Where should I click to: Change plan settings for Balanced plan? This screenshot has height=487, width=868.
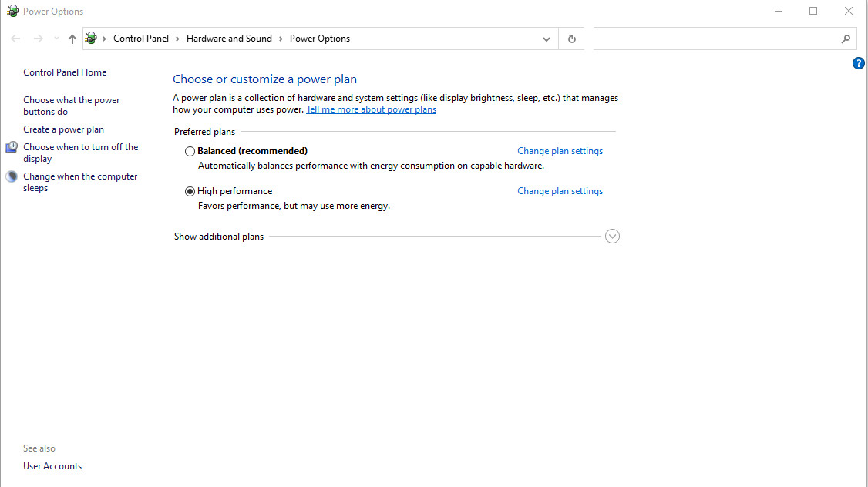point(560,151)
